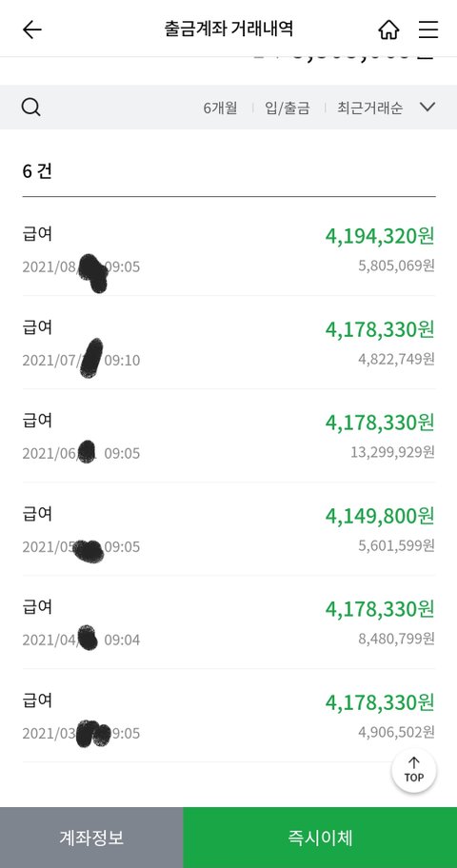
Task: Tap the 출금계좌 거래내역 page title
Action: coord(228,29)
